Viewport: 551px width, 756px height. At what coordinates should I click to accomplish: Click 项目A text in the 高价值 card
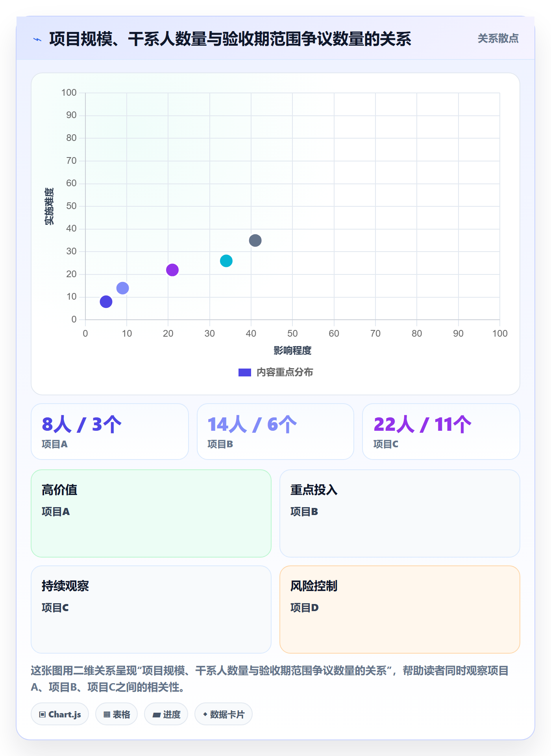[x=55, y=511]
